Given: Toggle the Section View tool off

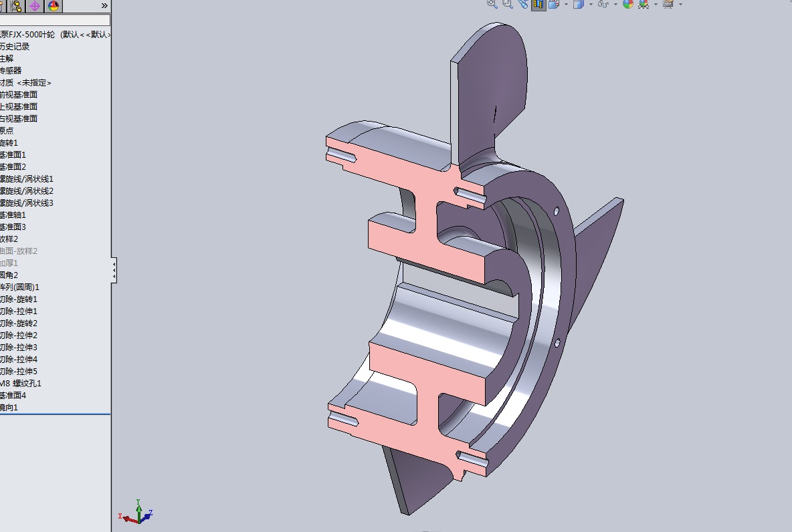Looking at the screenshot, I should click(x=538, y=4).
